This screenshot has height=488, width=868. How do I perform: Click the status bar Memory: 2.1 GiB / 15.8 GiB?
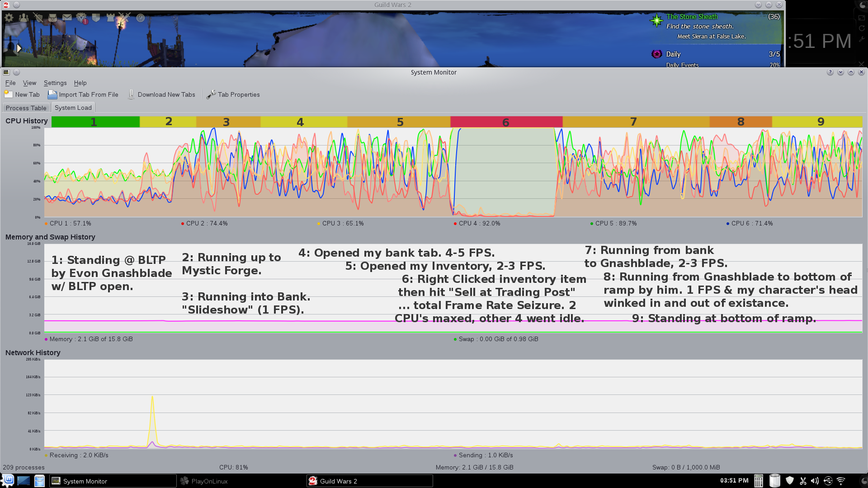(474, 468)
